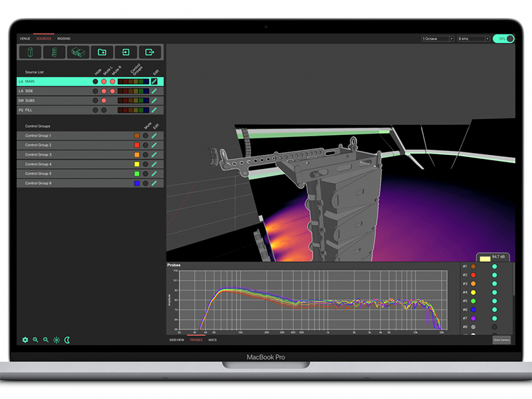Toggle Hide for the LA SIDE source
The image size is (532, 399).
(95, 91)
